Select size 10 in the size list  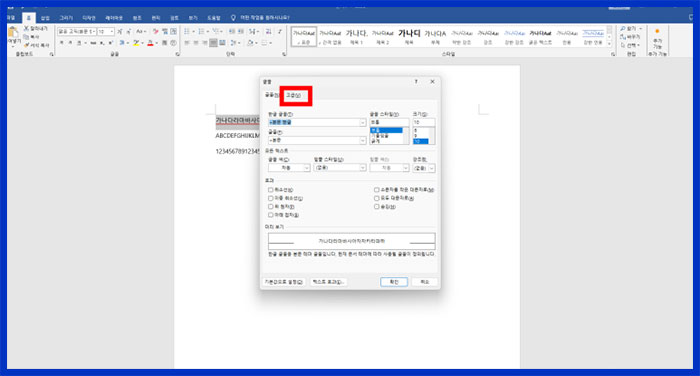[x=421, y=142]
